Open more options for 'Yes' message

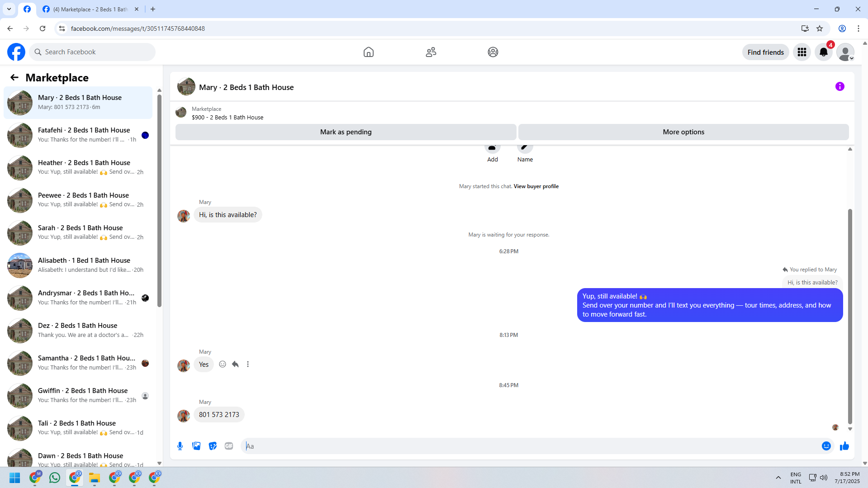[248, 364]
